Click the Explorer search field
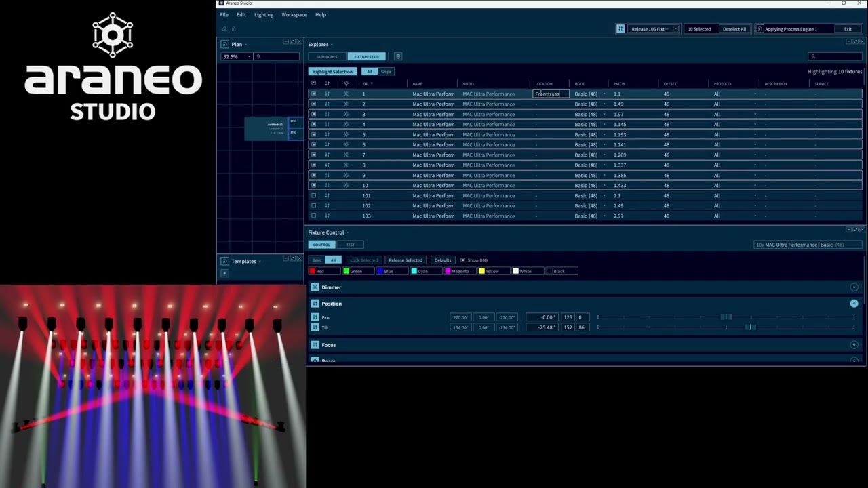Screen dimensions: 868x488 (x=835, y=56)
